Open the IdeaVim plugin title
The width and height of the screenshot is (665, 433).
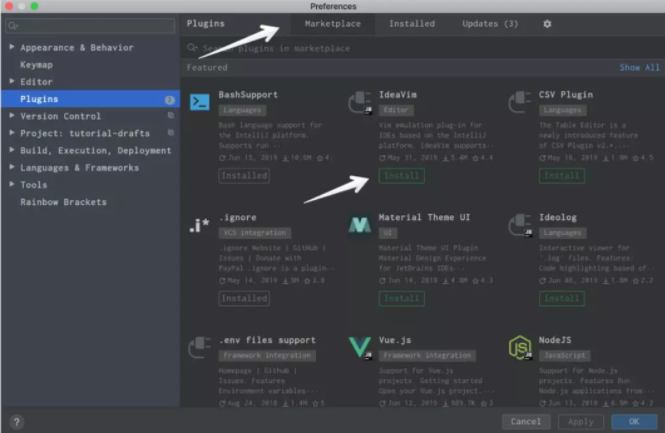tap(398, 95)
